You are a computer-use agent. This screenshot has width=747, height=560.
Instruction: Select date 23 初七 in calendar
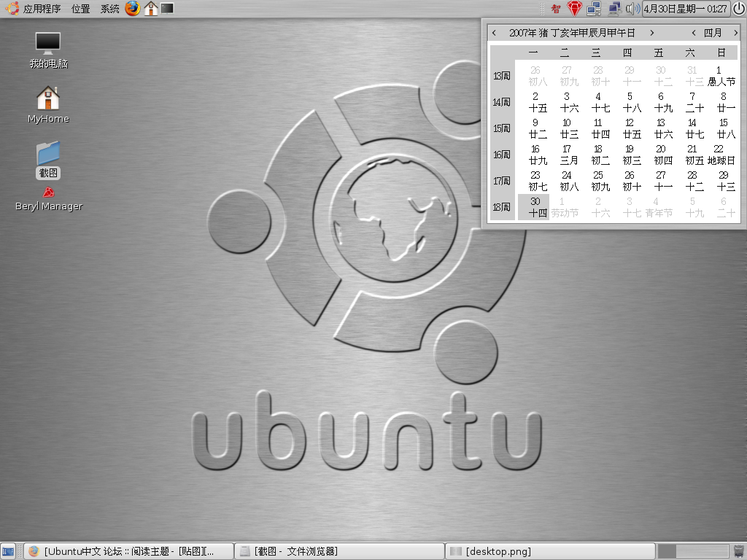pyautogui.click(x=537, y=181)
